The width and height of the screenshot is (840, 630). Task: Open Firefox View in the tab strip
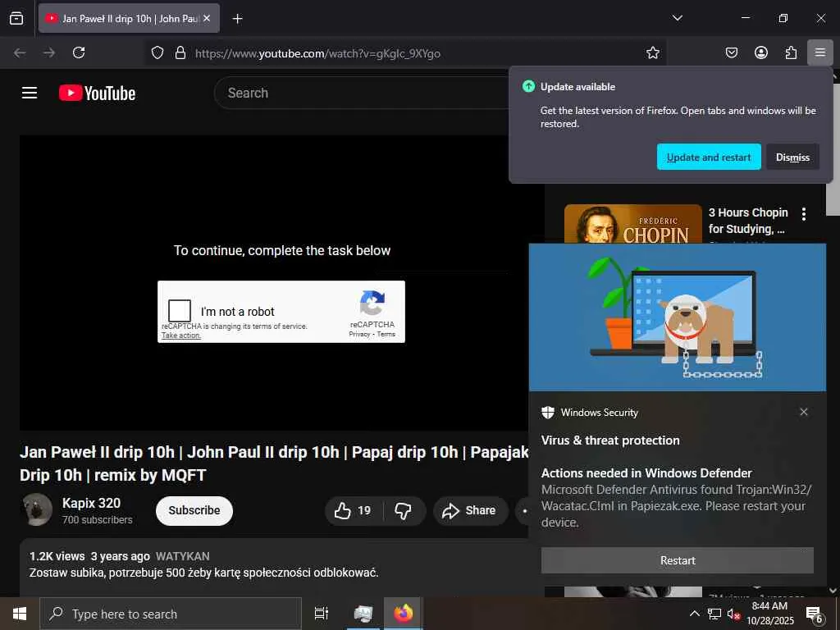click(x=16, y=18)
